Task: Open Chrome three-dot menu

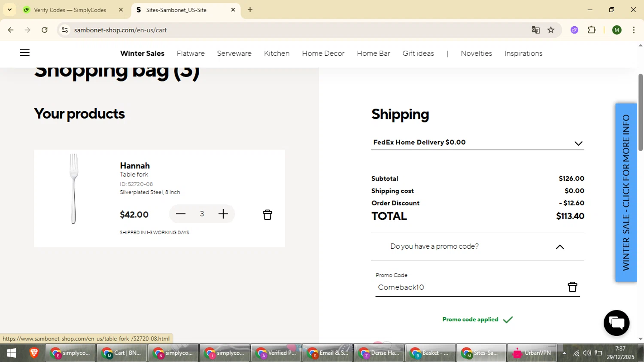Action: [x=634, y=30]
